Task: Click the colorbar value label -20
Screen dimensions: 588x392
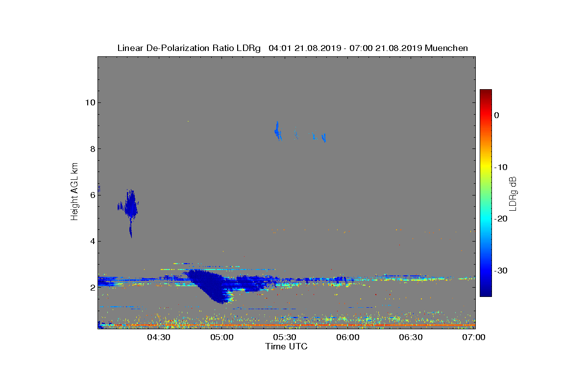Action: tap(501, 219)
